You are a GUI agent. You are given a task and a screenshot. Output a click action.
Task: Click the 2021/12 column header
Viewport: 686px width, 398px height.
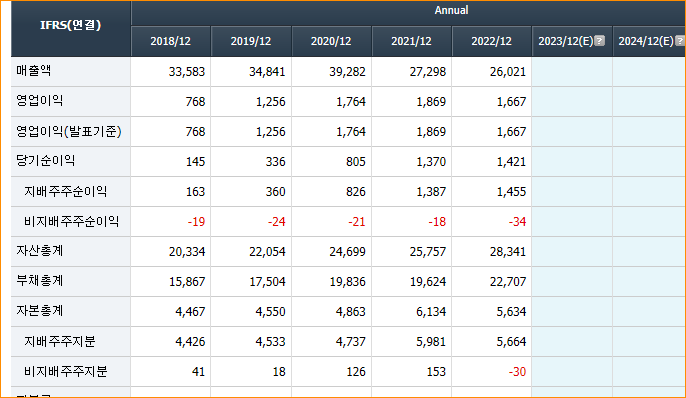tap(411, 41)
